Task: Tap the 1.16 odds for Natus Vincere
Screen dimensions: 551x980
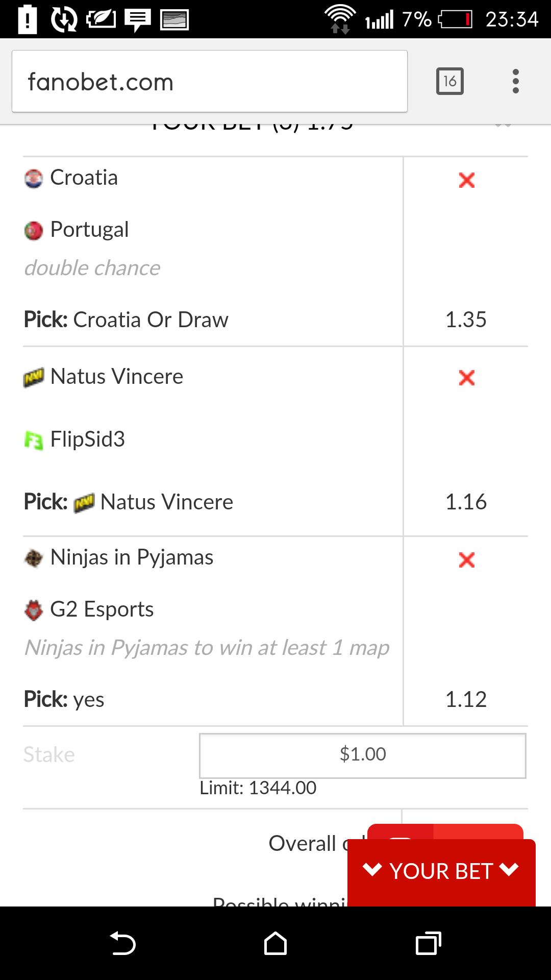Action: click(466, 502)
